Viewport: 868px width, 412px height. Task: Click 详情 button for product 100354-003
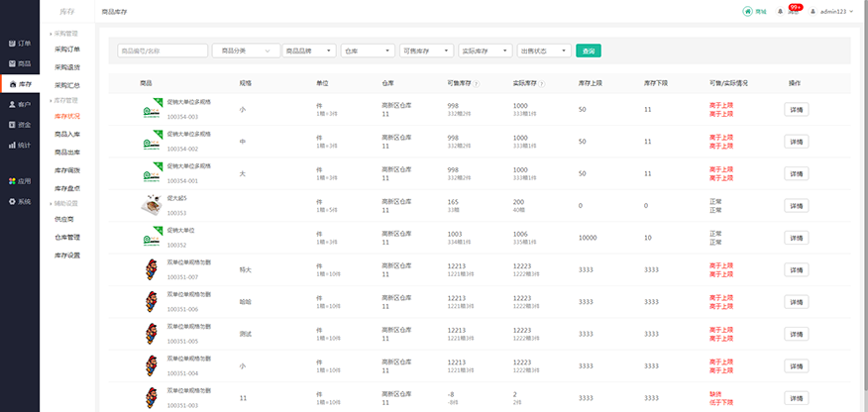pos(797,109)
